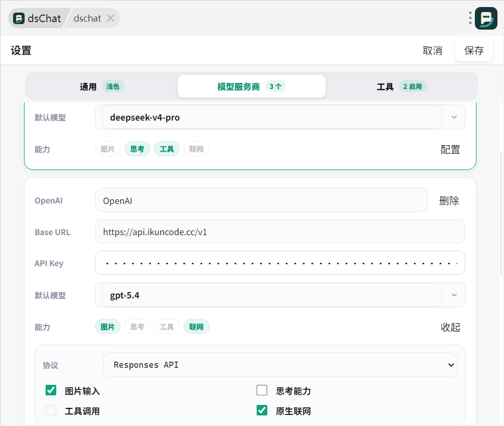Click the API Key password field

coord(280,263)
